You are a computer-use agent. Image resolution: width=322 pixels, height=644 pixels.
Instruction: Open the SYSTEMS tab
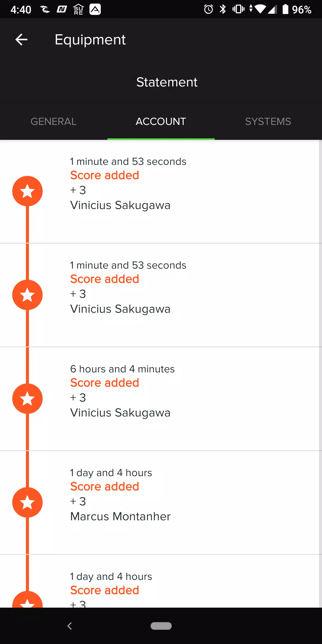point(268,121)
